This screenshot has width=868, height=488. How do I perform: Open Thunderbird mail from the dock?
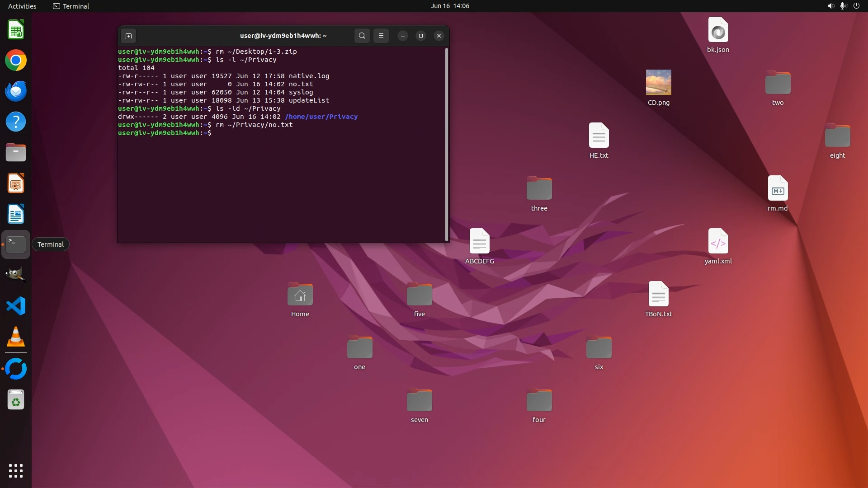click(x=16, y=91)
